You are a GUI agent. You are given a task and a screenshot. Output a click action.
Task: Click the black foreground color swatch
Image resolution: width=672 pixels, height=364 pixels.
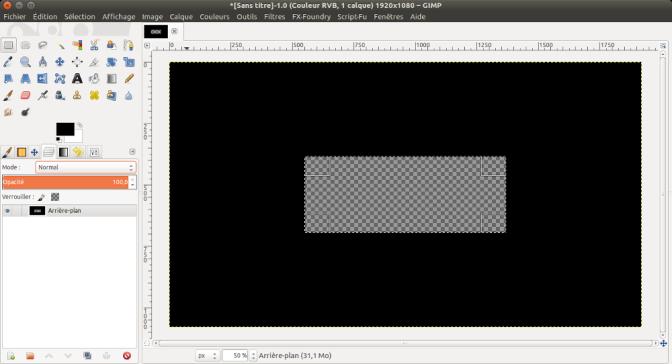point(65,129)
